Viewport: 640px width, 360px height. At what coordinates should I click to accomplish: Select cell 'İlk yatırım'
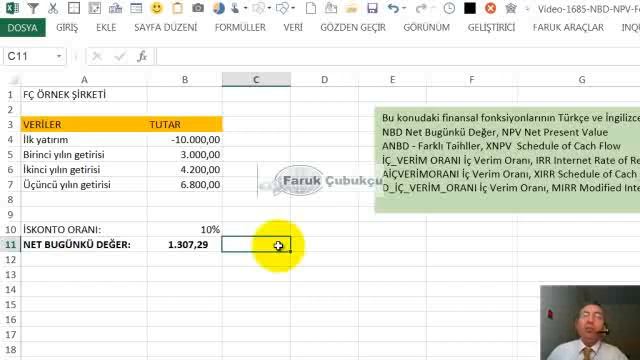(x=84, y=140)
